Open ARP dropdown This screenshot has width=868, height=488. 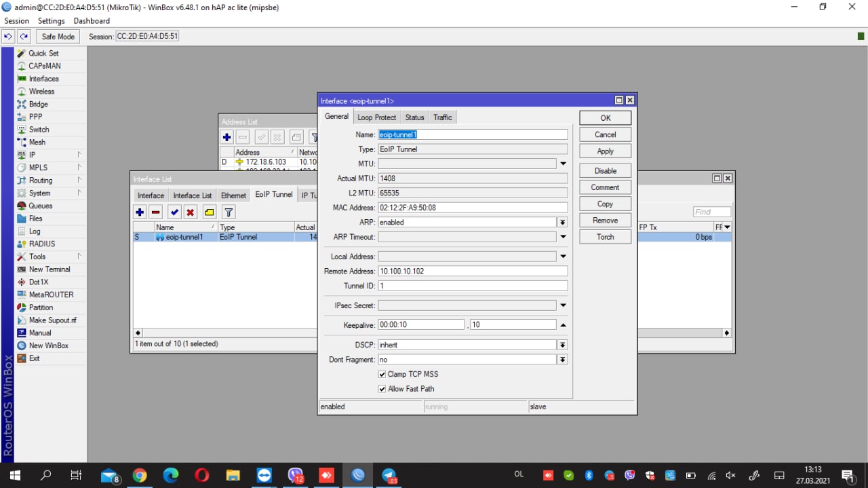click(x=563, y=223)
